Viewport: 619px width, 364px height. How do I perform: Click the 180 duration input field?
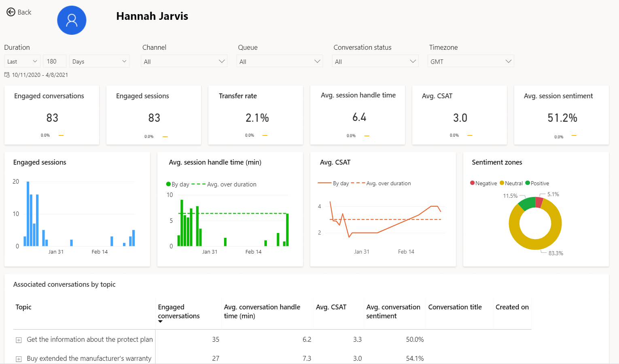click(x=54, y=61)
